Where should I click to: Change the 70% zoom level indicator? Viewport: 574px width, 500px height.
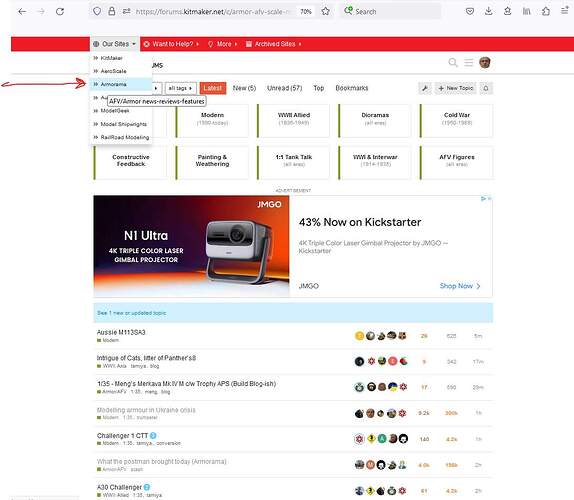306,12
